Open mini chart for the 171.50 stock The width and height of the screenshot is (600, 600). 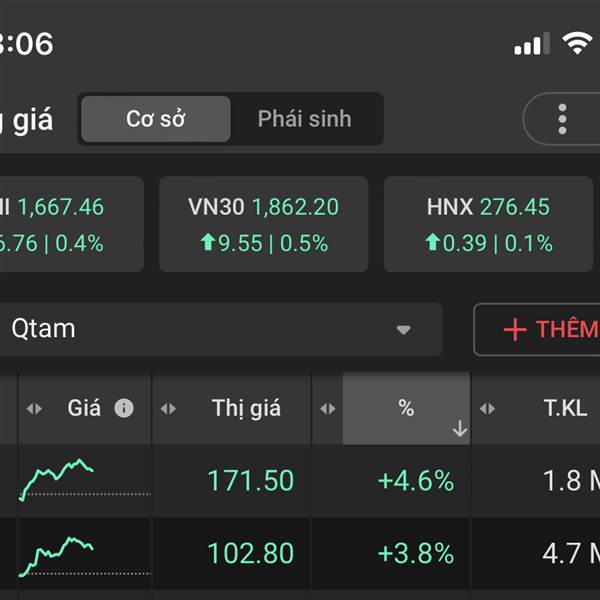58,480
